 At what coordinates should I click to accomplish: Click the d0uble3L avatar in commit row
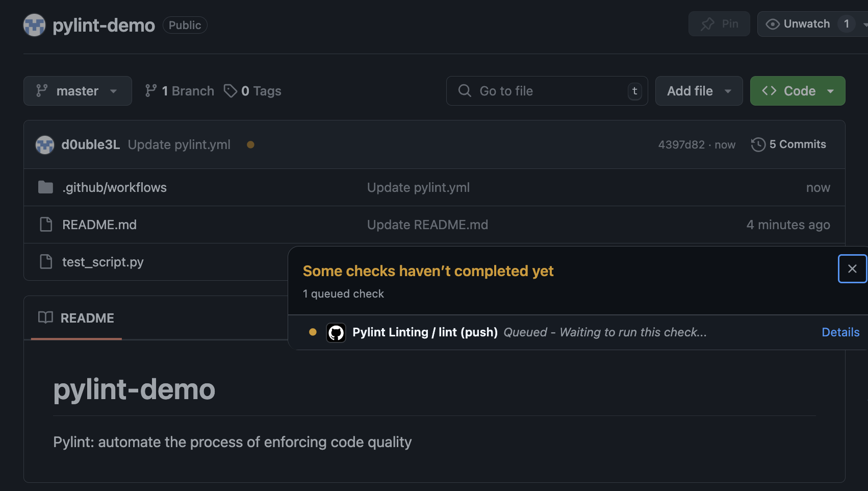pos(45,145)
